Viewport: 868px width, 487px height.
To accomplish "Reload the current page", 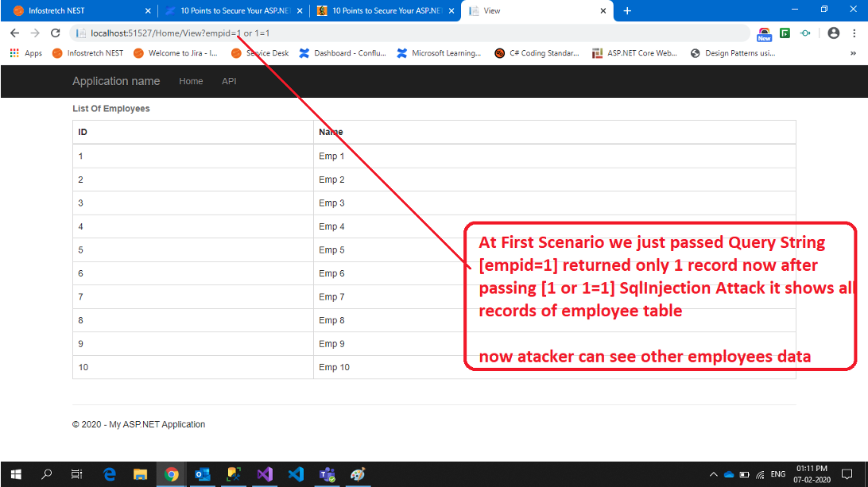I will [55, 33].
